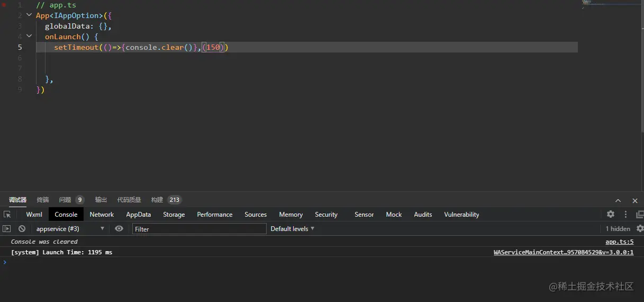Follow the WAServiceMainContext source link
This screenshot has width=644, height=302.
click(x=564, y=252)
